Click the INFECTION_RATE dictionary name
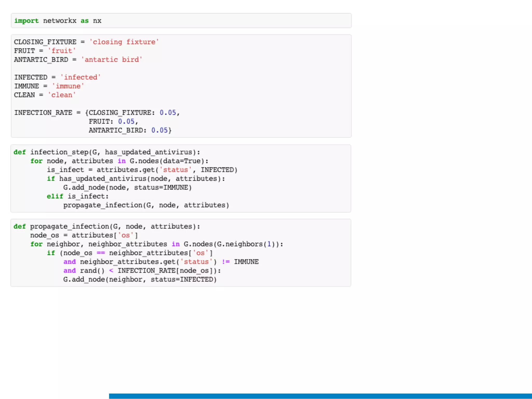 [43, 113]
